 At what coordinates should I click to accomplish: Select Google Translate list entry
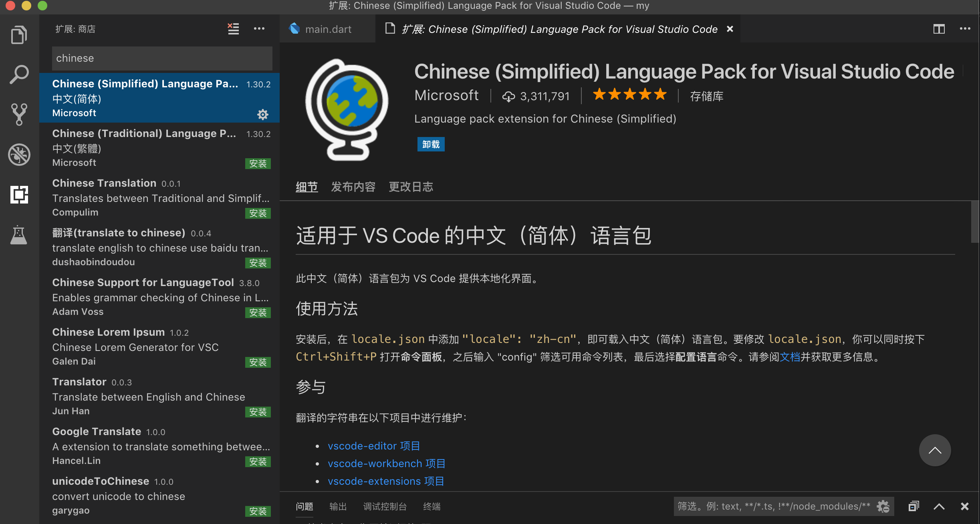pyautogui.click(x=159, y=445)
